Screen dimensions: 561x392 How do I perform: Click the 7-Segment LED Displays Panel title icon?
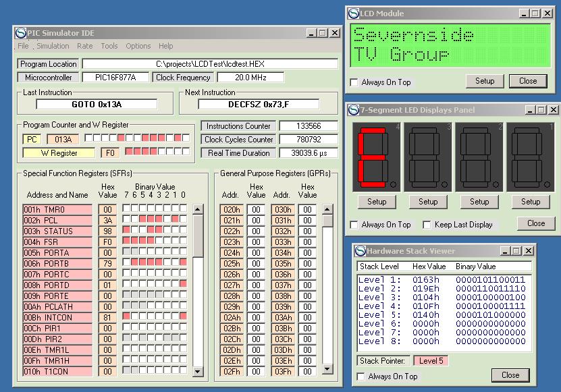coord(354,109)
